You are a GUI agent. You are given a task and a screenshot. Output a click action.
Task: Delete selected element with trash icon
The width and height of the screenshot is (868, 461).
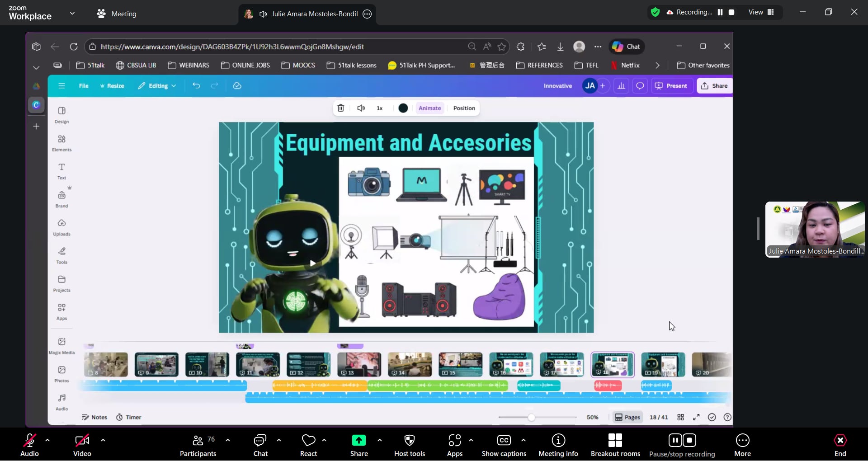click(x=341, y=108)
